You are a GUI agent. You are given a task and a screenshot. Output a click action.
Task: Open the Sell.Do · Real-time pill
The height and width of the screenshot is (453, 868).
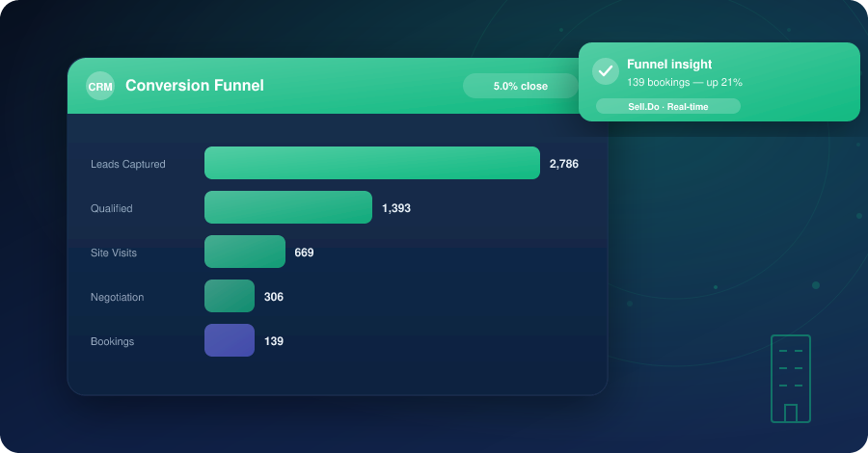(x=668, y=106)
